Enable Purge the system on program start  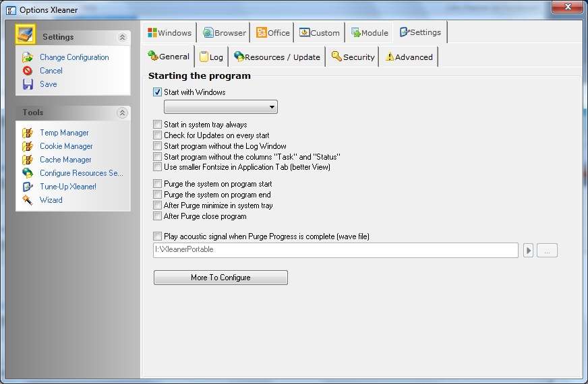(158, 184)
